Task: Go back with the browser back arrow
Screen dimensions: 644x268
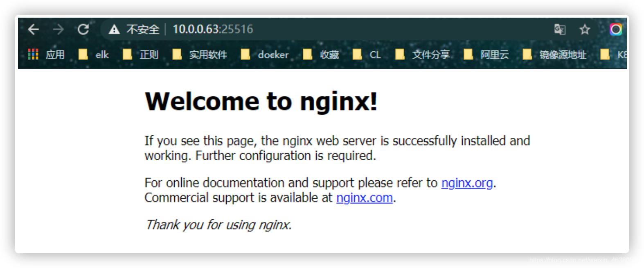Action: [34, 29]
